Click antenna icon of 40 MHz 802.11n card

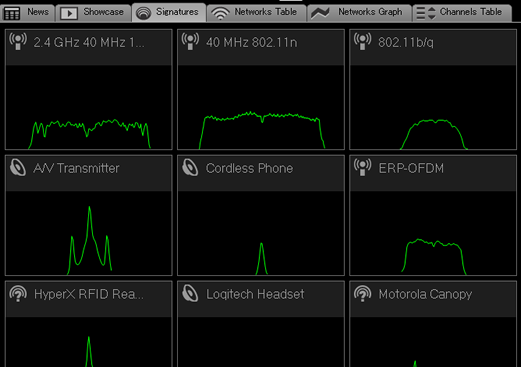tap(190, 41)
